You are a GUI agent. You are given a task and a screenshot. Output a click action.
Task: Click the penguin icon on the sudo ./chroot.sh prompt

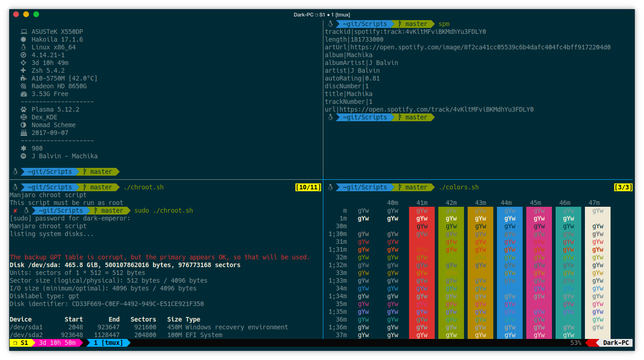tap(26, 211)
